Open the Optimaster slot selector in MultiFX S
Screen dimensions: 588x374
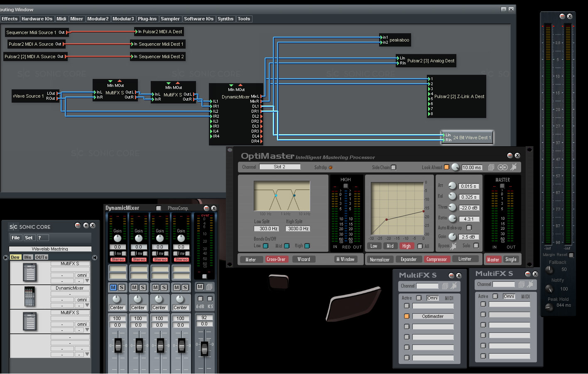tap(433, 316)
